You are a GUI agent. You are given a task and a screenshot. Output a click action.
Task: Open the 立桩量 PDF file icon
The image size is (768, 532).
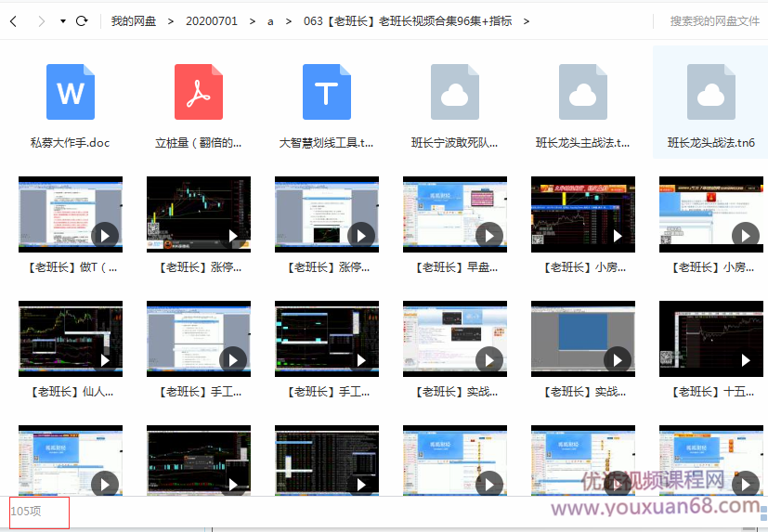point(199,92)
